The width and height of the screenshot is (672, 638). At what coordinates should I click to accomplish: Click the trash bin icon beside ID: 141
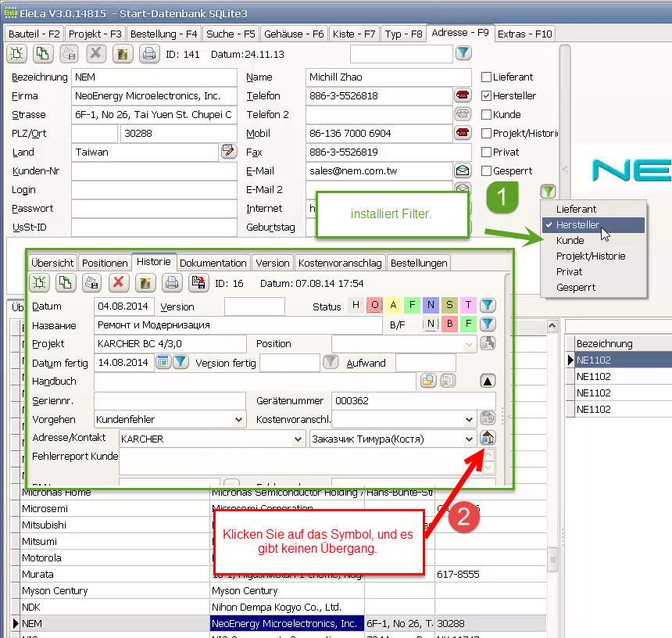click(x=123, y=54)
